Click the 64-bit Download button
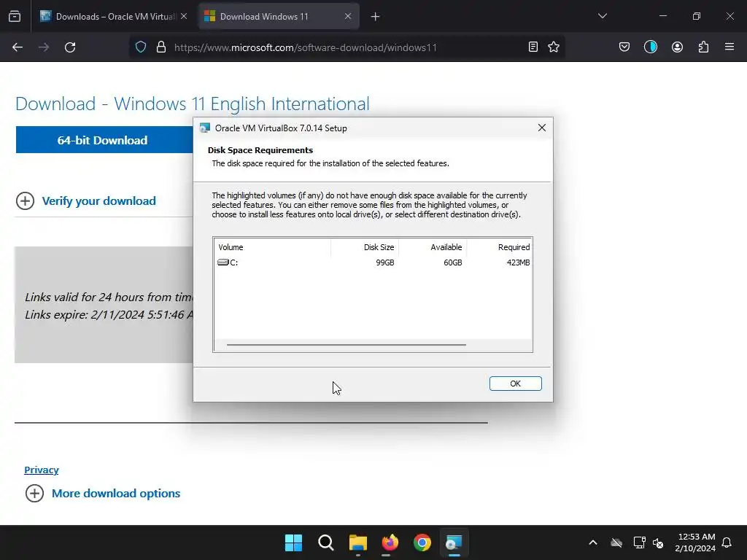 point(104,140)
